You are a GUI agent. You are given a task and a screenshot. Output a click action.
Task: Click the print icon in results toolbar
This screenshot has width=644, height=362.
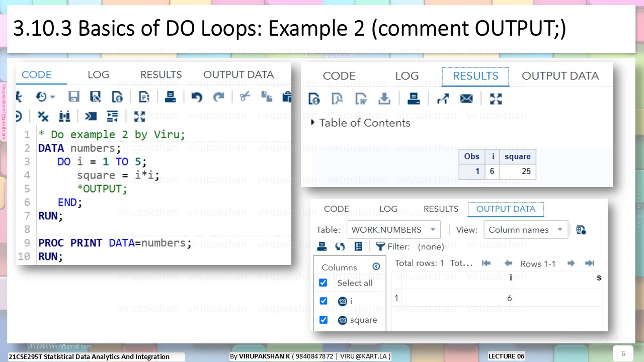tap(414, 99)
